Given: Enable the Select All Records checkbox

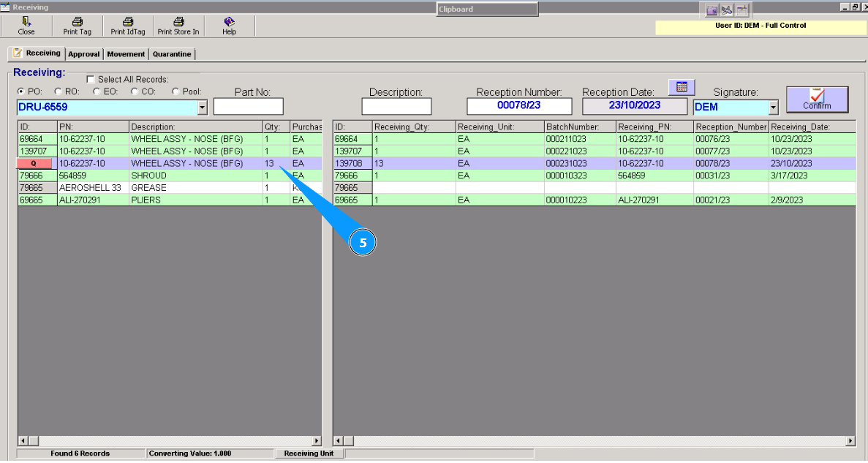Looking at the screenshot, I should click(91, 79).
